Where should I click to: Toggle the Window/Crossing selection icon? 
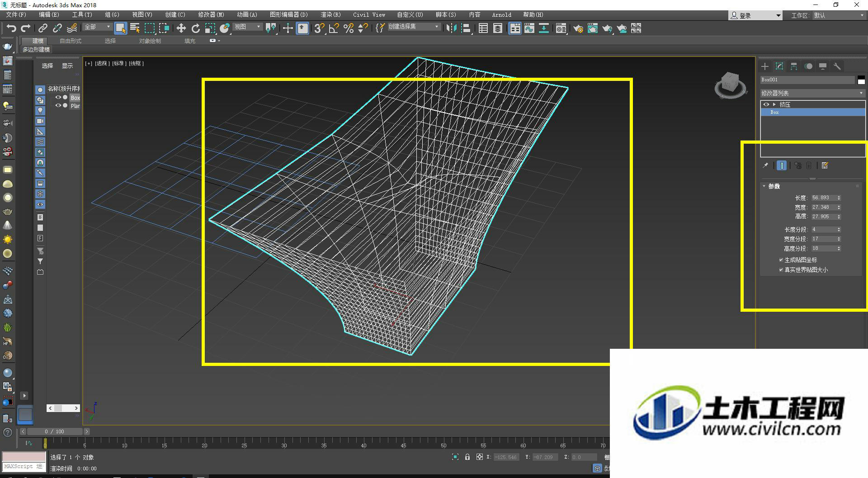click(164, 28)
